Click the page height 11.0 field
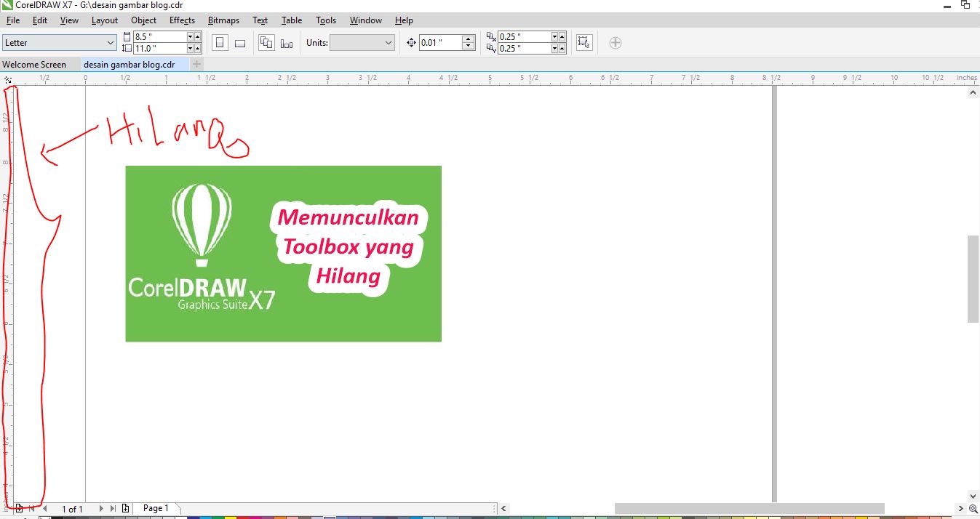 pos(160,49)
